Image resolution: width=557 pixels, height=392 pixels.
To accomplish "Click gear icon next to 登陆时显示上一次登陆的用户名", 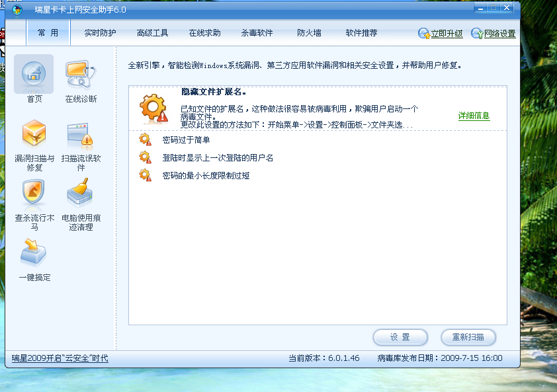I will point(145,157).
